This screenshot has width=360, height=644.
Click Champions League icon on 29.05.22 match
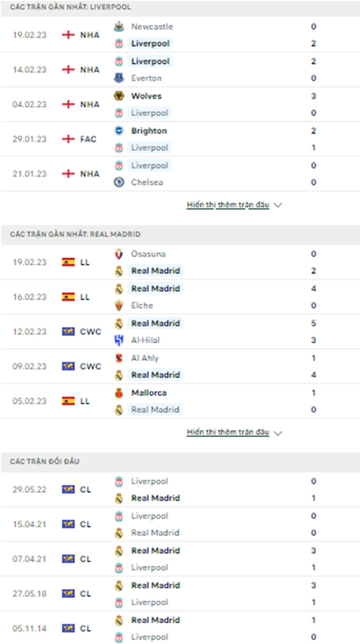[68, 489]
